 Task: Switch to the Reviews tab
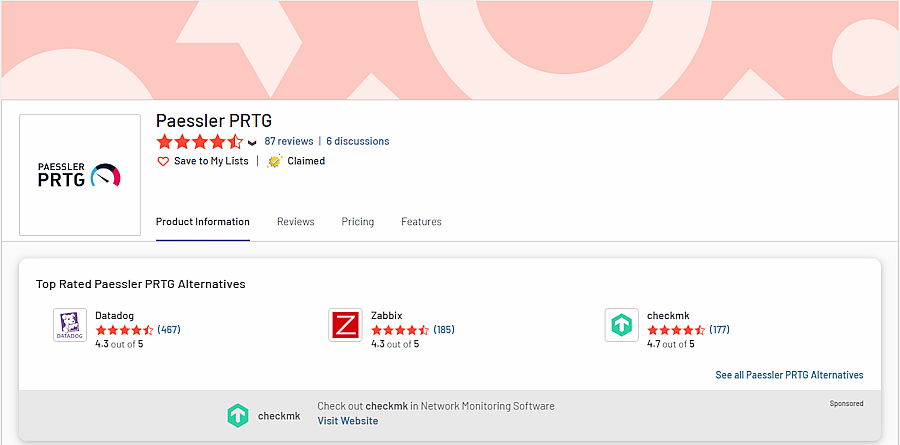(296, 222)
